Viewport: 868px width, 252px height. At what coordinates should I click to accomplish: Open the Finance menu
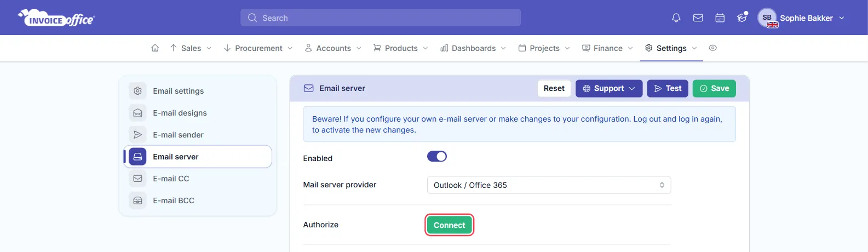coord(607,48)
